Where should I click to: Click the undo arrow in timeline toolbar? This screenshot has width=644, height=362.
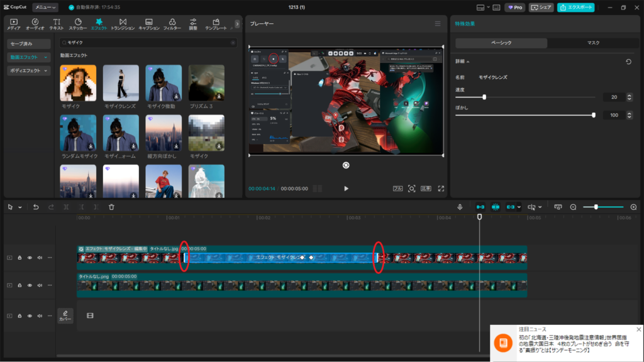(36, 207)
